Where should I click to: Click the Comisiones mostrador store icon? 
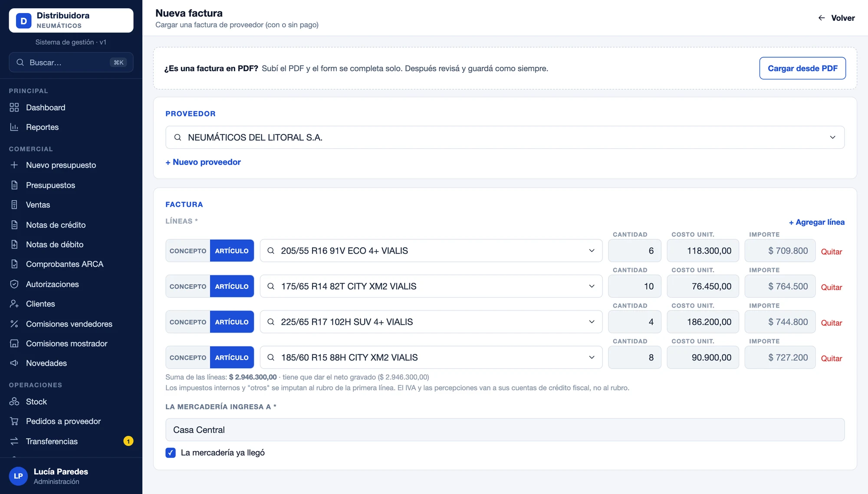click(x=14, y=344)
